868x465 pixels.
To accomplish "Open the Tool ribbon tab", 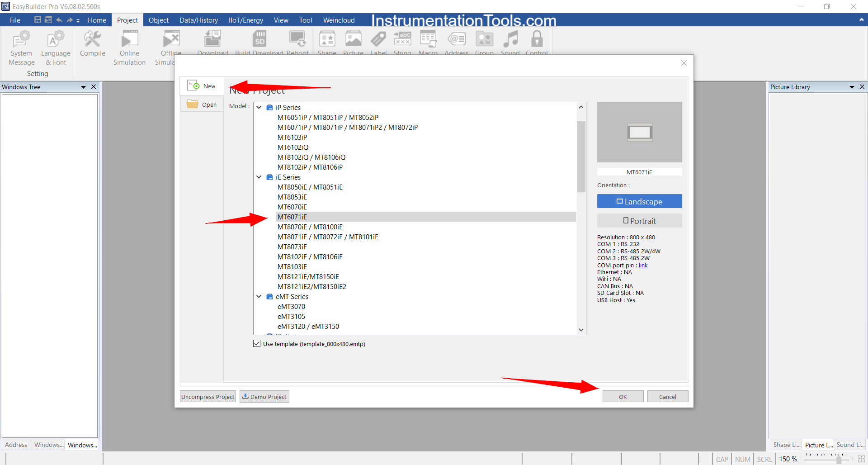I will point(306,20).
